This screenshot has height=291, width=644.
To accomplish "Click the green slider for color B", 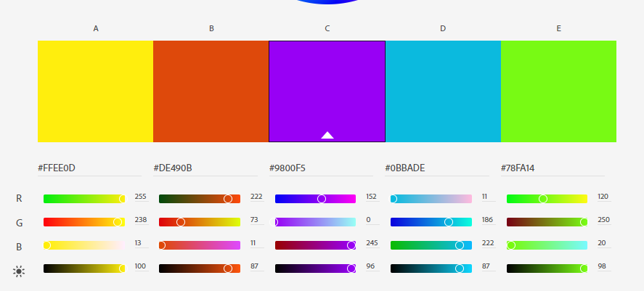I will pyautogui.click(x=200, y=222).
